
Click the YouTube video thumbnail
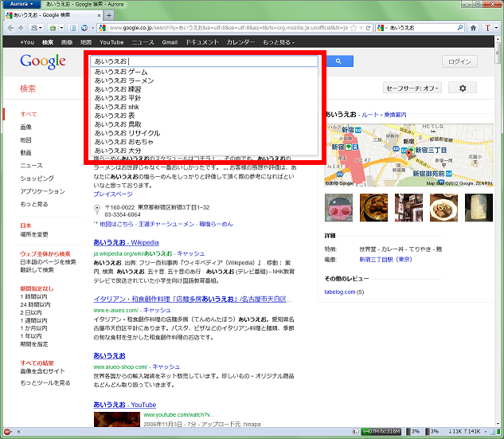click(117, 420)
